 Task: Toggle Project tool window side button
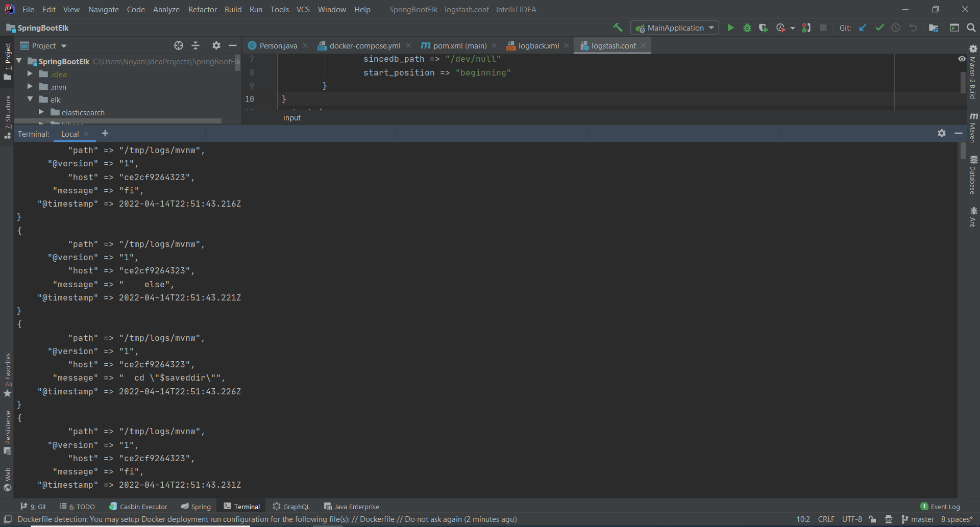pyautogui.click(x=8, y=61)
